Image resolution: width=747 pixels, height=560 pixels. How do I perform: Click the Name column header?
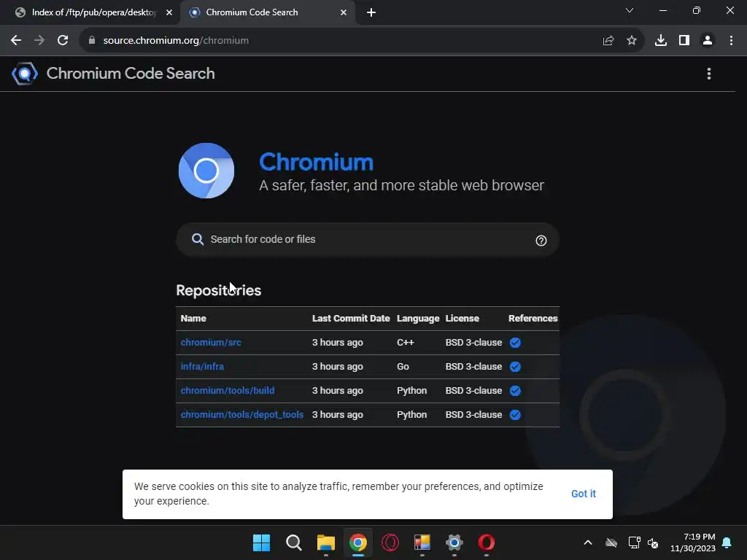(x=193, y=319)
